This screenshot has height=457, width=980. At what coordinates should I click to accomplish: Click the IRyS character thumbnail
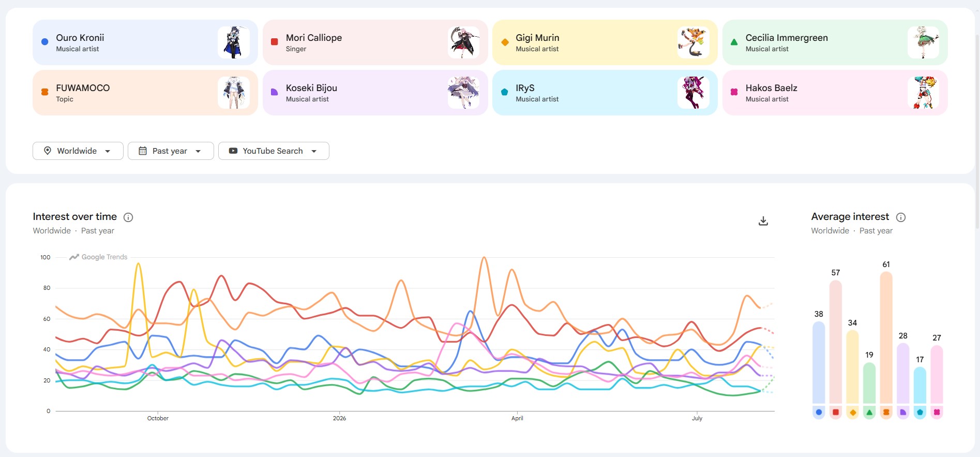coord(693,93)
